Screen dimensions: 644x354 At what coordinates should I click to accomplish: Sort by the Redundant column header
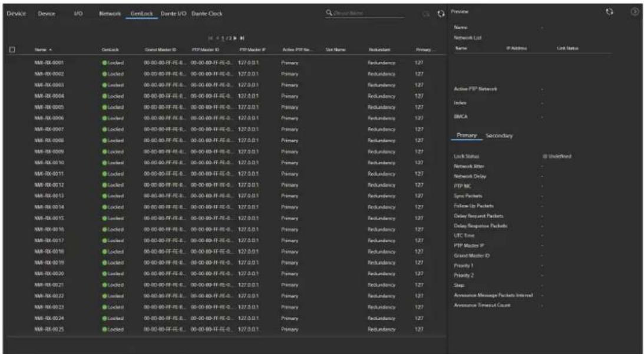click(378, 49)
